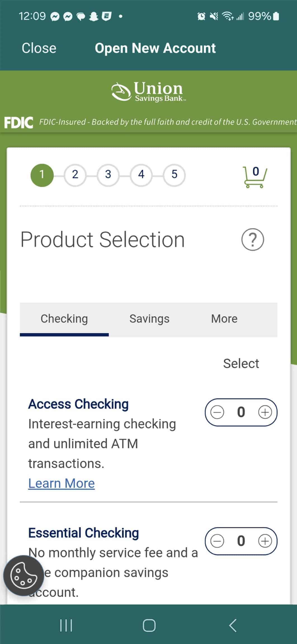Open cookie preferences icon
This screenshot has width=297, height=644.
pyautogui.click(x=23, y=576)
